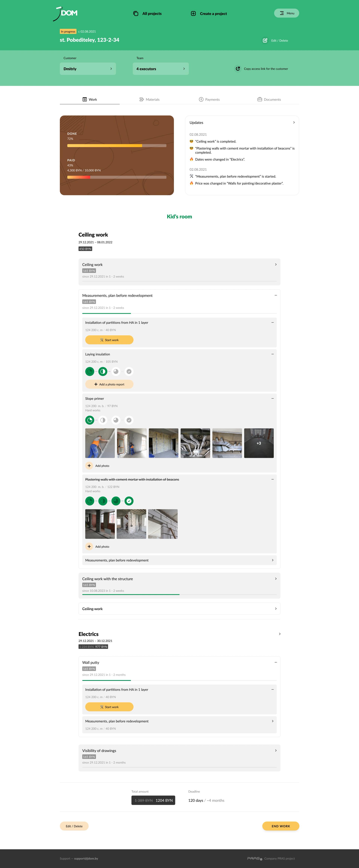
Task: Open worker in orange vest plastering photo
Action: point(100,443)
